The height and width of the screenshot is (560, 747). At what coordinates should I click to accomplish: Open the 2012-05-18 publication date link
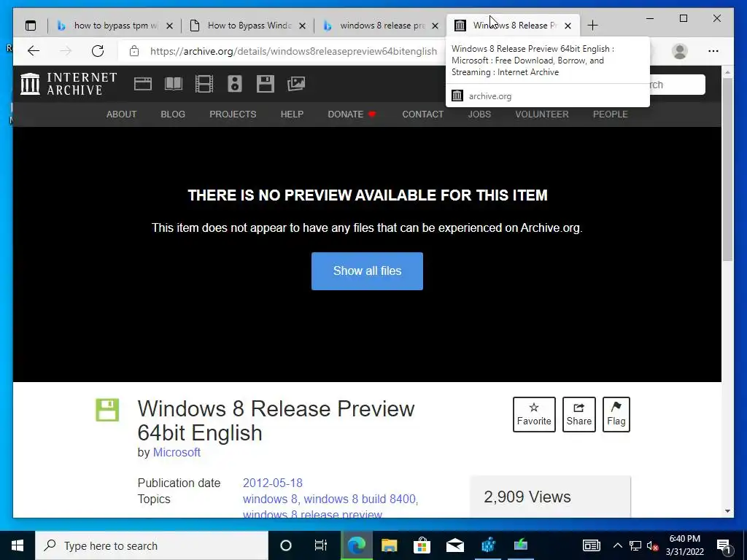(x=273, y=483)
